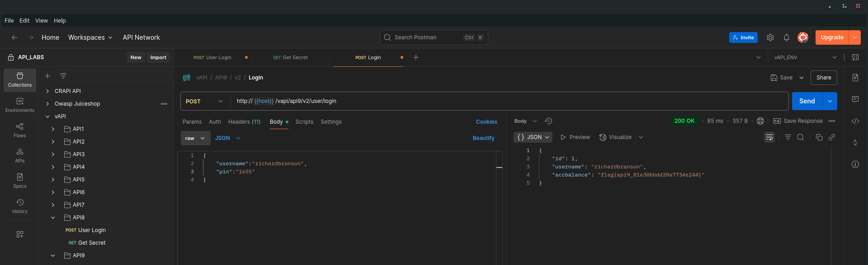The image size is (868, 265).
Task: Click the collections filter icon
Action: tap(63, 76)
